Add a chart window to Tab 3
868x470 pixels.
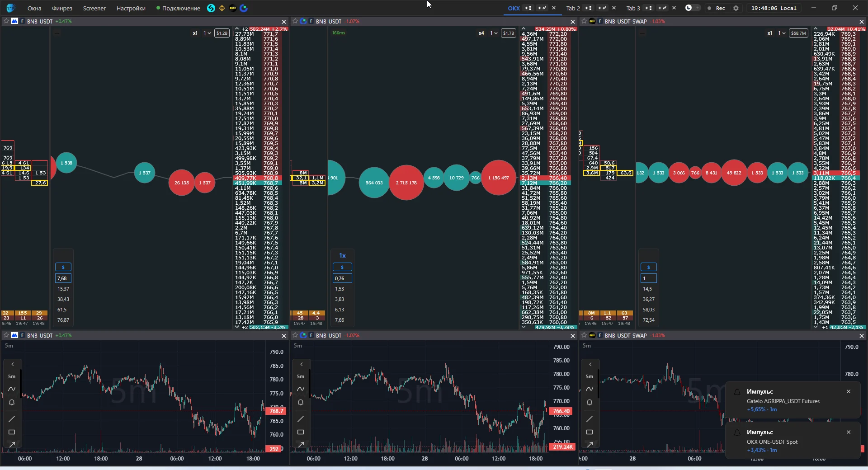[x=662, y=8]
